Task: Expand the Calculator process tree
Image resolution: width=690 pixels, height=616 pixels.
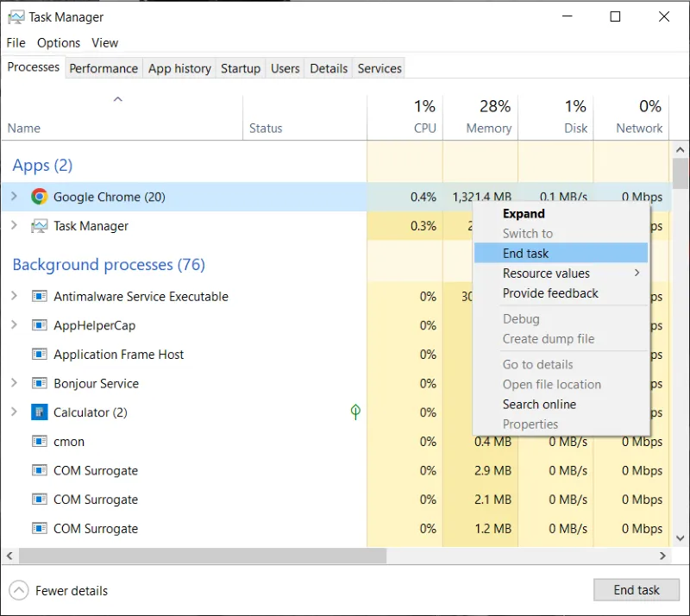Action: tap(14, 412)
